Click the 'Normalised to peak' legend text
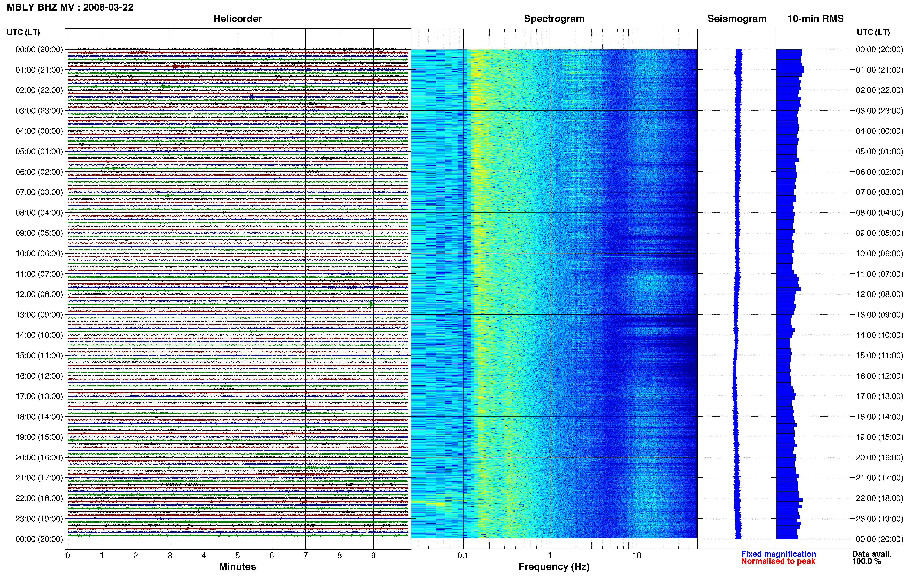 [x=778, y=561]
